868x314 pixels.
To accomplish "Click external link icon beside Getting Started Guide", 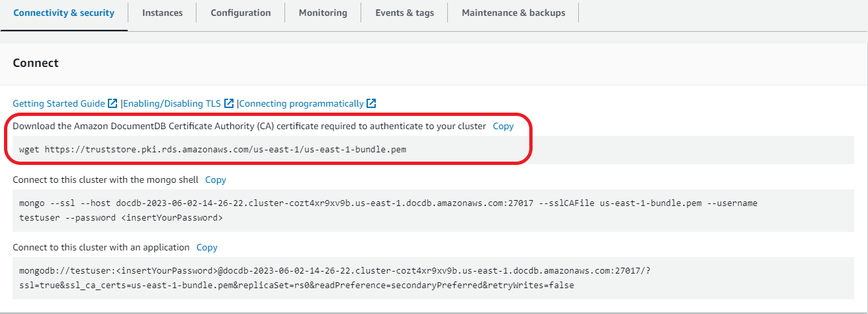I will [113, 103].
